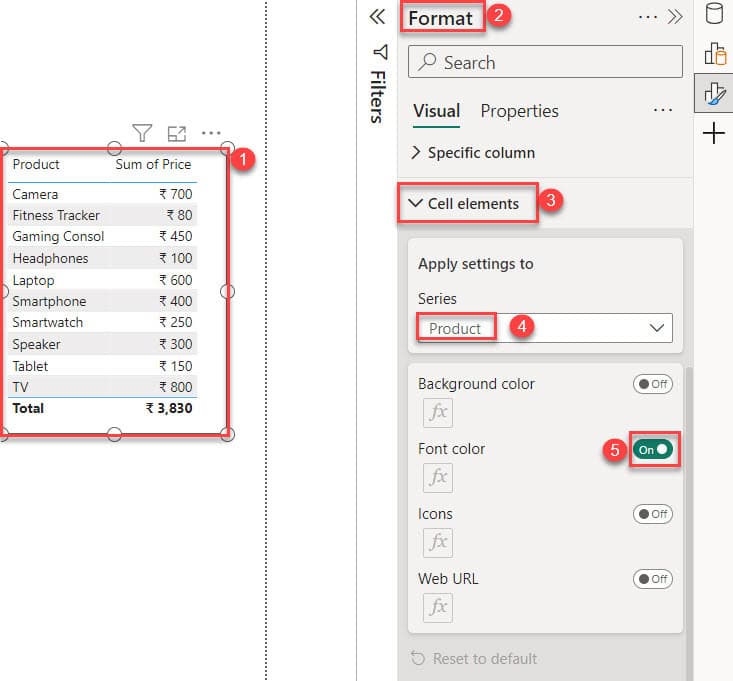This screenshot has height=681, width=733.
Task: Click the right middle resize handle of table
Action: coord(227,291)
